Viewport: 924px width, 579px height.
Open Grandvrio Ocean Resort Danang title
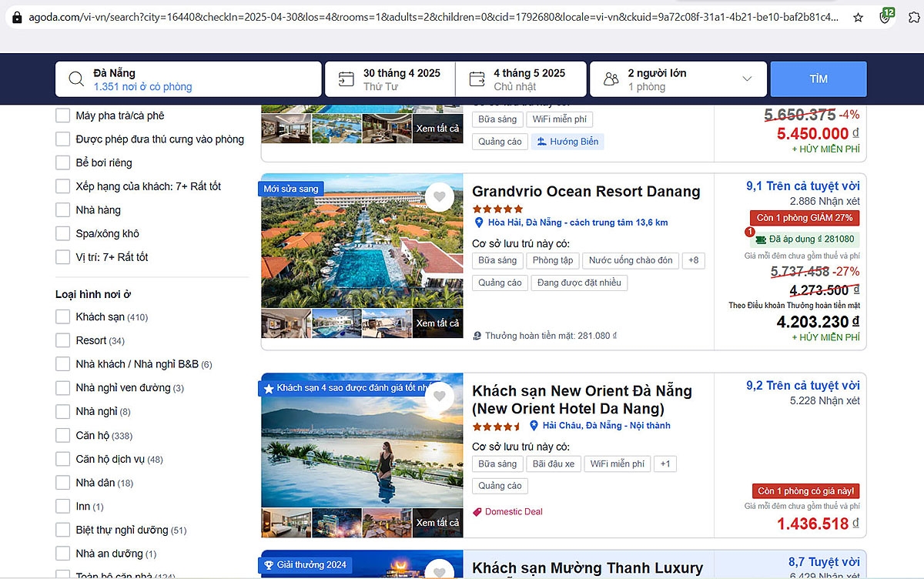(x=586, y=191)
